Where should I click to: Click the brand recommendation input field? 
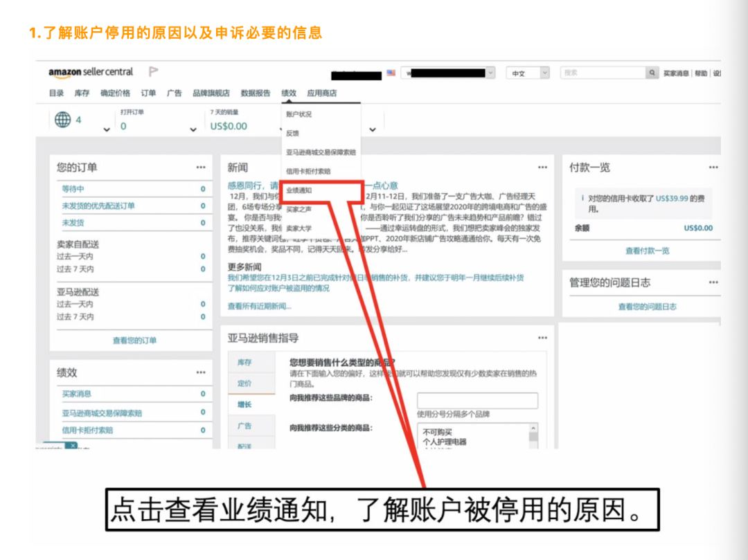pos(477,400)
